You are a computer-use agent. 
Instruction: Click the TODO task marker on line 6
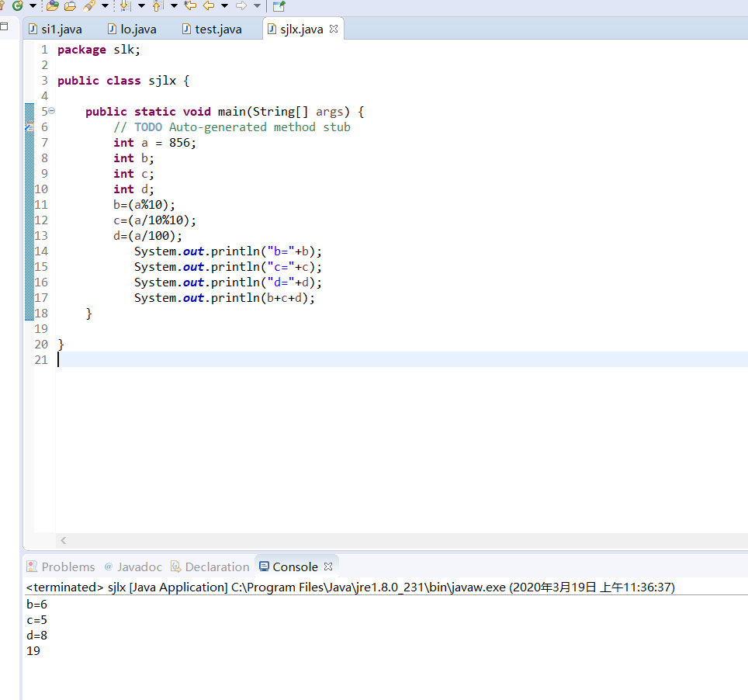pyautogui.click(x=29, y=127)
